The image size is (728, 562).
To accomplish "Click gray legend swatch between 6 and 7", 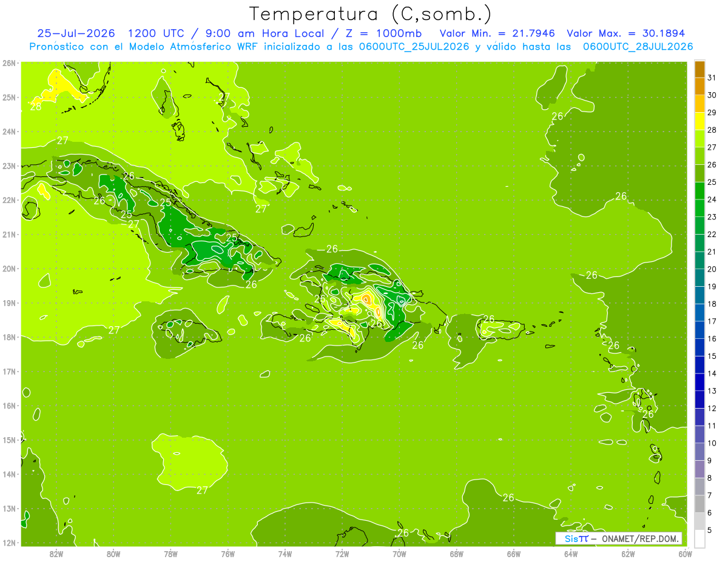I will tap(699, 504).
